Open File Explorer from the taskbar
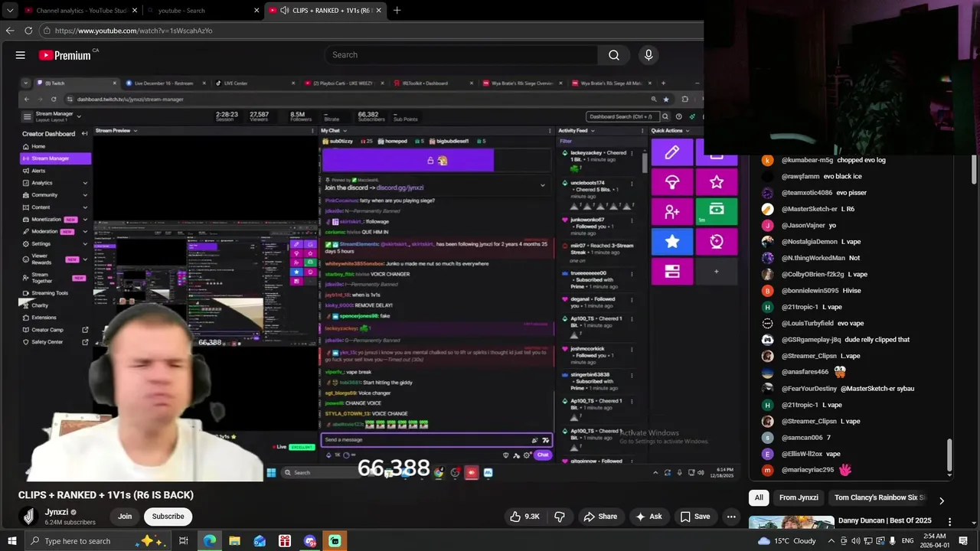980x551 pixels. coord(234,541)
